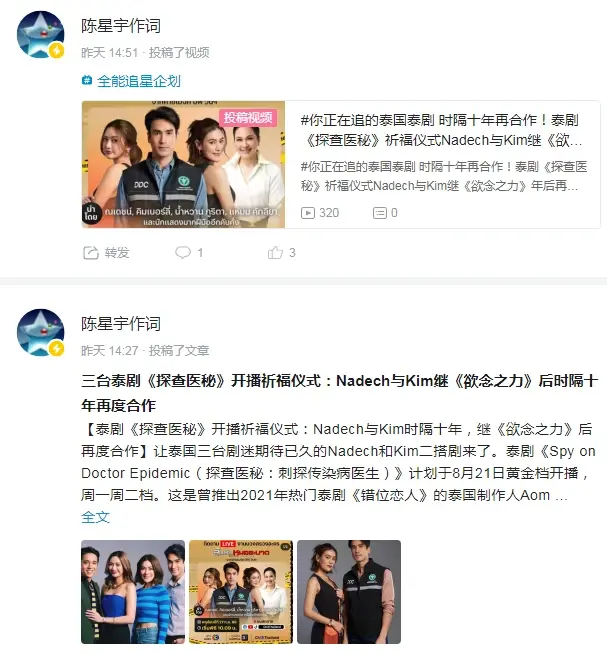Open the second post's star avatar
607x653 pixels.
click(40, 332)
